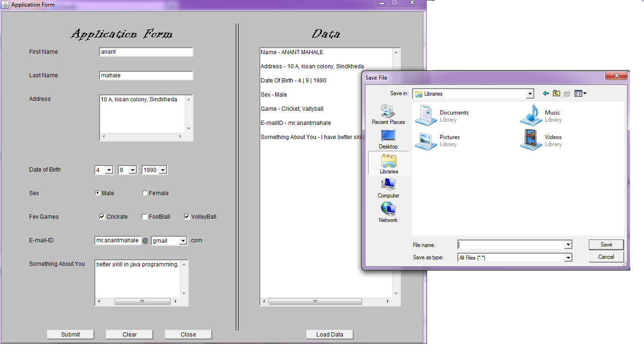
Task: Open the Documents Library icon
Action: pos(425,115)
